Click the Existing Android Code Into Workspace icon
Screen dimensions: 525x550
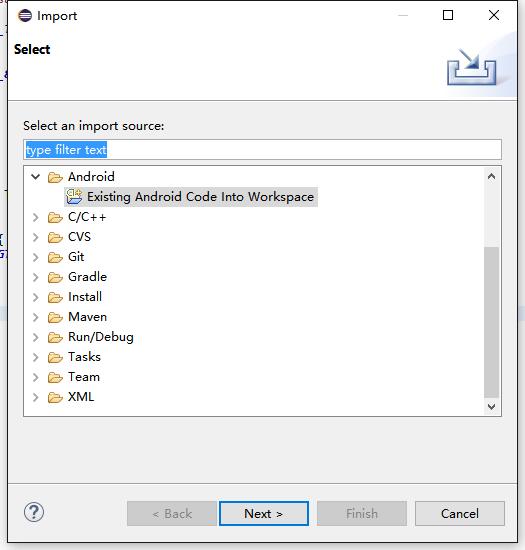[x=74, y=197]
